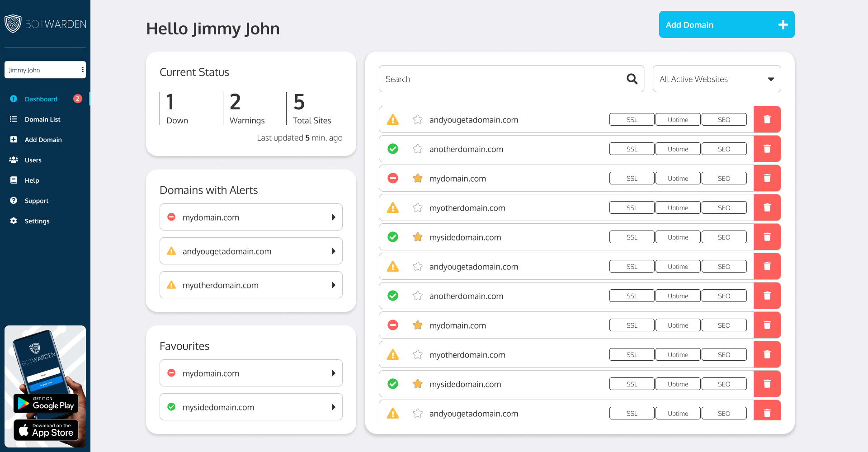The height and width of the screenshot is (452, 868).
Task: Go to the Dashboard menu item
Action: click(x=41, y=99)
